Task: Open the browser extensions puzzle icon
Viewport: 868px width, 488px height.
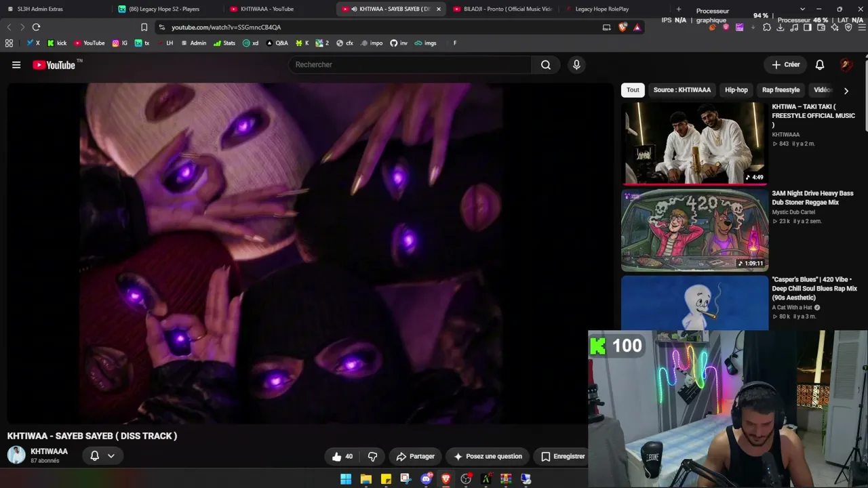Action: click(x=767, y=28)
